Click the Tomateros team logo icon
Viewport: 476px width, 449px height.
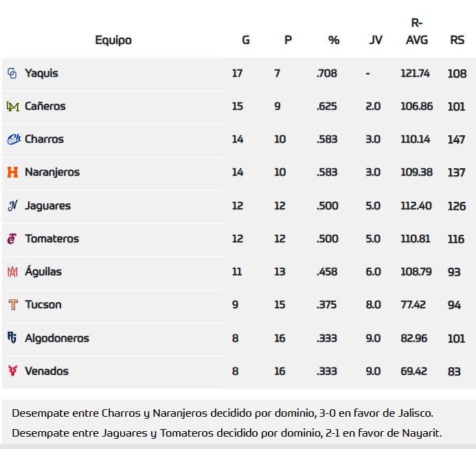coord(12,239)
